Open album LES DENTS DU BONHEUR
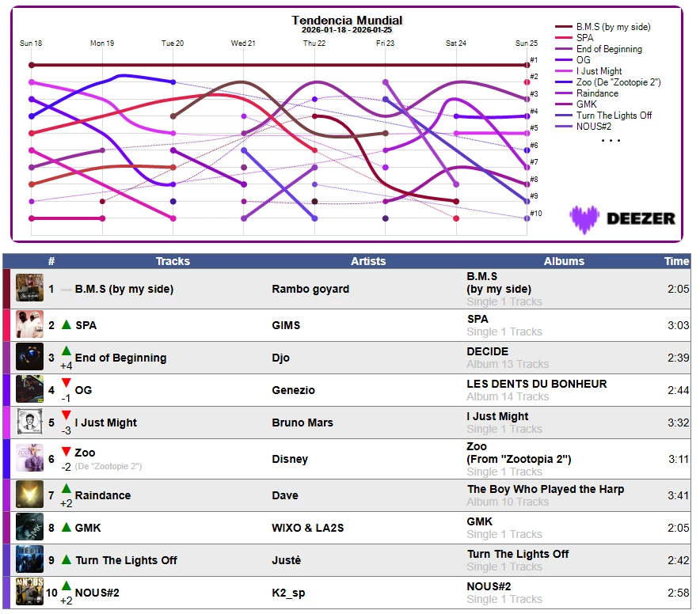Screen dimensions: 700x614 537,384
